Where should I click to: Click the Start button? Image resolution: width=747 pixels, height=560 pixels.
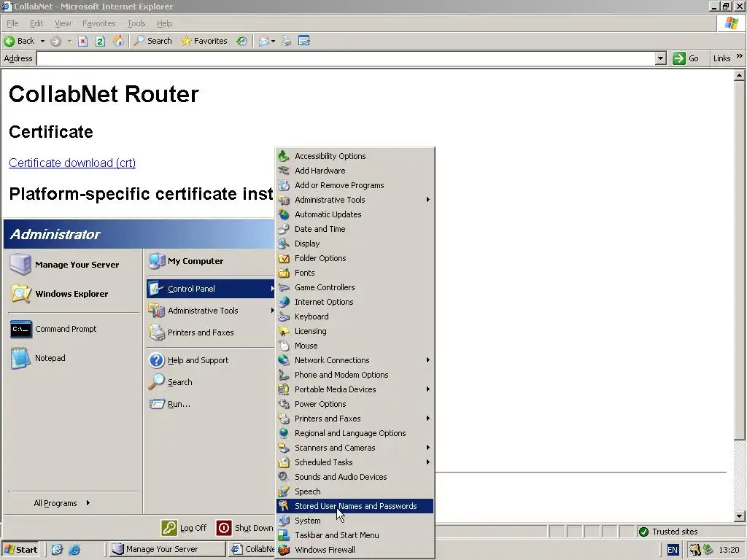(21, 550)
